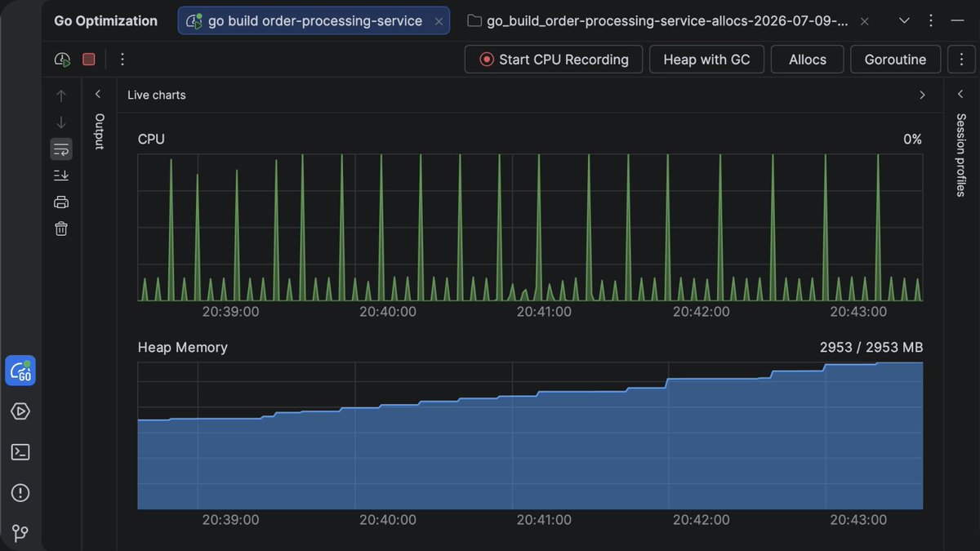Collapse the Live charts panel chevron

pyautogui.click(x=922, y=95)
